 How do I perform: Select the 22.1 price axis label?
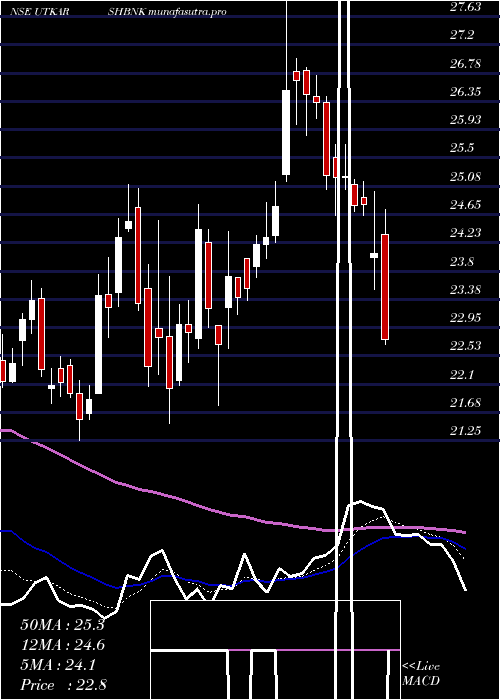click(x=462, y=374)
